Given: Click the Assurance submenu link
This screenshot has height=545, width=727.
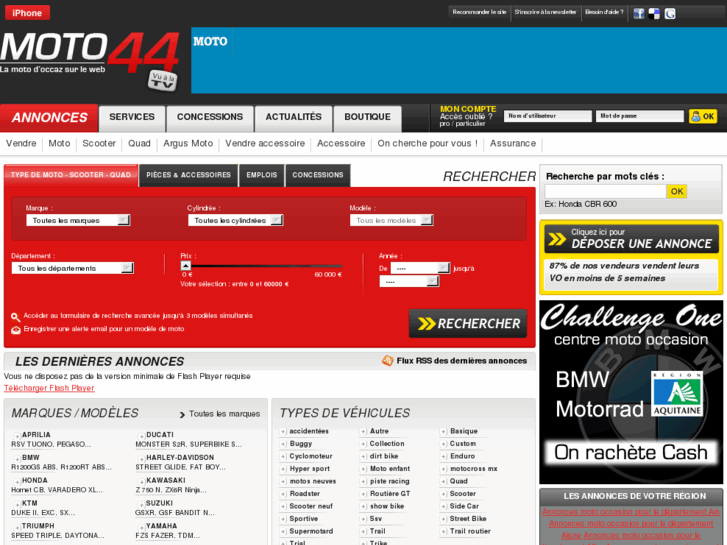Looking at the screenshot, I should pos(513,144).
